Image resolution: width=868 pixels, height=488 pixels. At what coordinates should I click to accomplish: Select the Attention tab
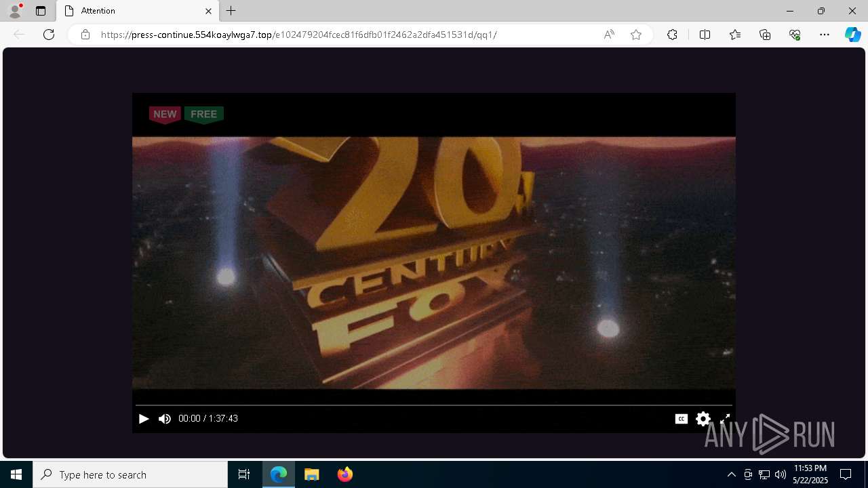click(x=137, y=11)
